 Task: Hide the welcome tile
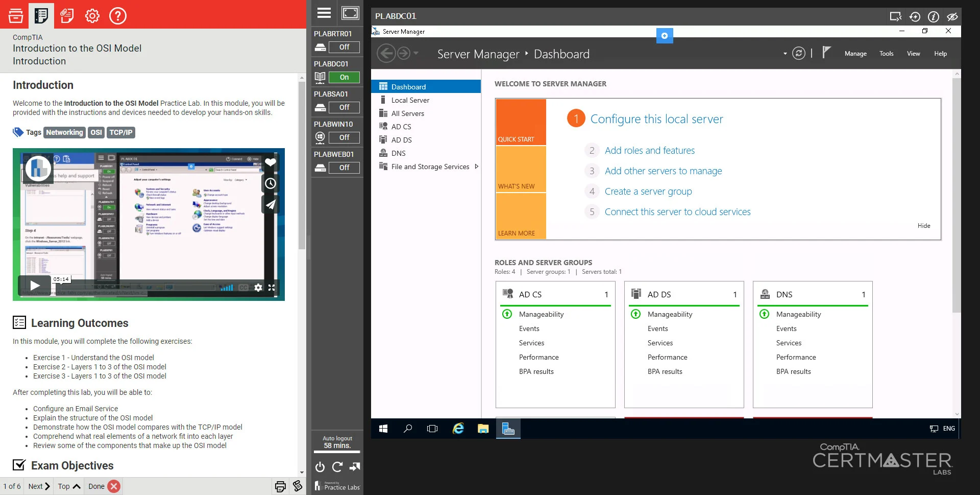(x=924, y=226)
